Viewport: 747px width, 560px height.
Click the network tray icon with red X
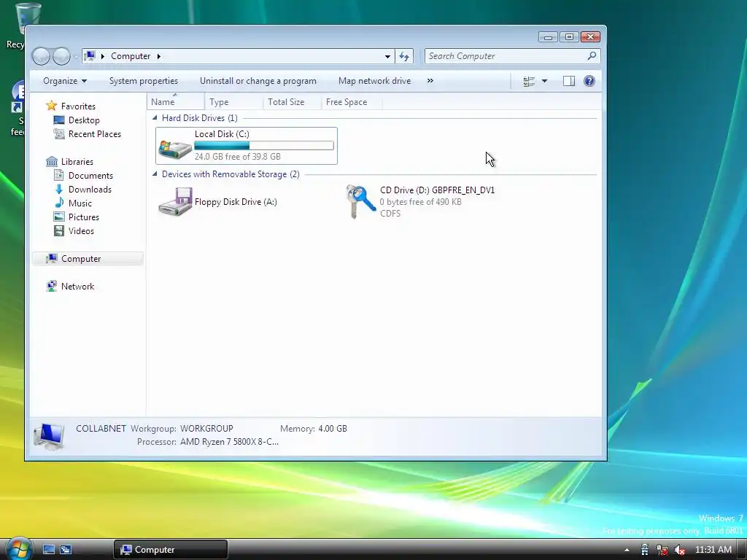point(662,550)
